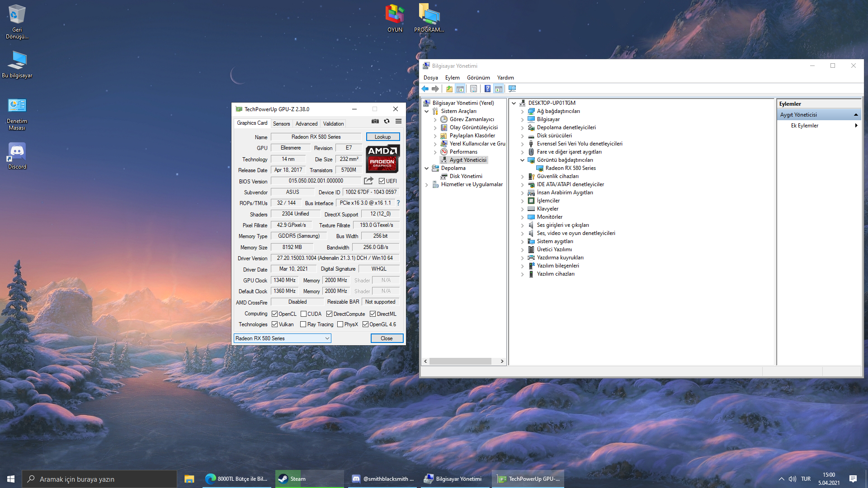This screenshot has height=488, width=868.
Task: Click the scan for hardware monitor toolbar icon
Action: pos(512,89)
